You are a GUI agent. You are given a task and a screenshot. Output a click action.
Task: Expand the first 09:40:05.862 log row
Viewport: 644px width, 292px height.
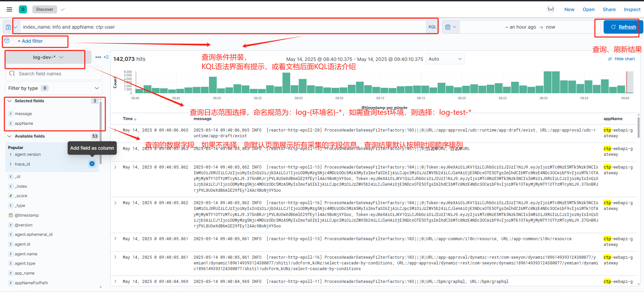pos(115,167)
